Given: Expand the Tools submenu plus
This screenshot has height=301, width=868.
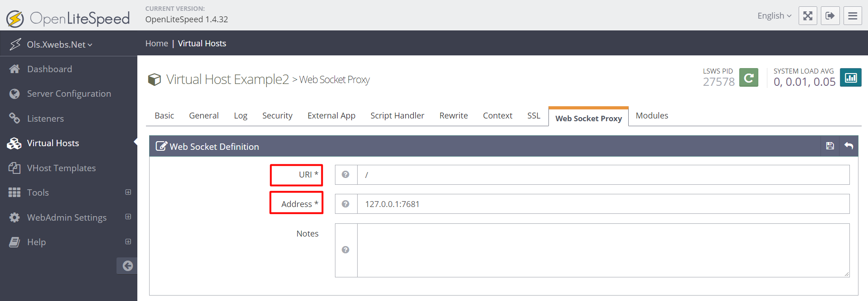Looking at the screenshot, I should coord(128,192).
